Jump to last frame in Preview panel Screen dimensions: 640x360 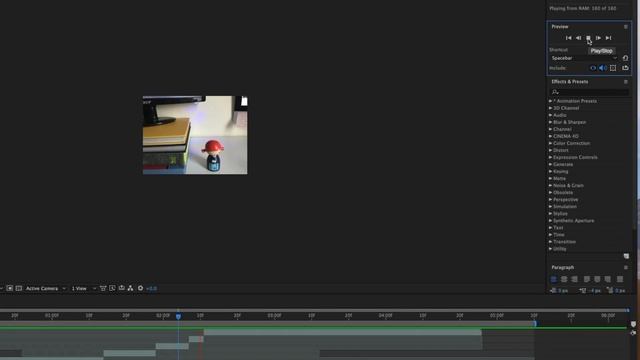(609, 38)
